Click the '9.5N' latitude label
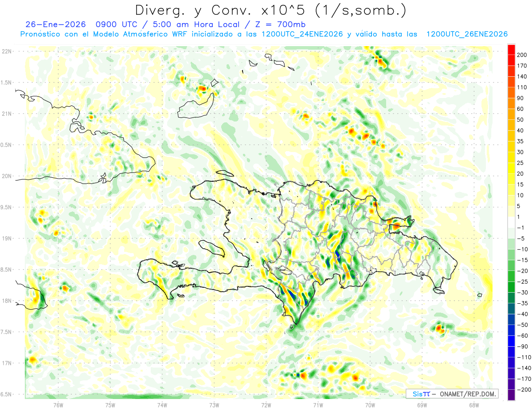The height and width of the screenshot is (411, 532). [x=6, y=207]
